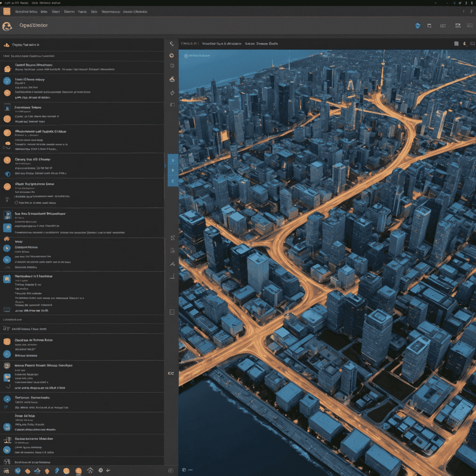
Task: Open the first menu beside the orange logo
Action: click(x=26, y=12)
